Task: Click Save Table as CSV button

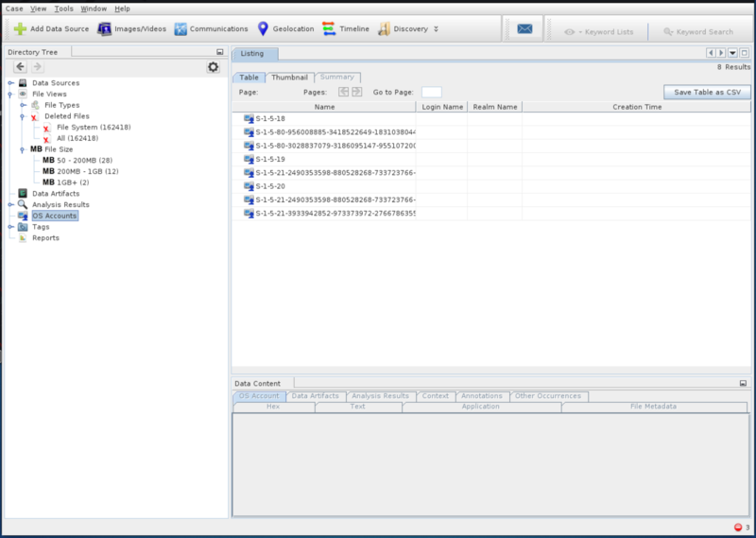Action: click(707, 92)
